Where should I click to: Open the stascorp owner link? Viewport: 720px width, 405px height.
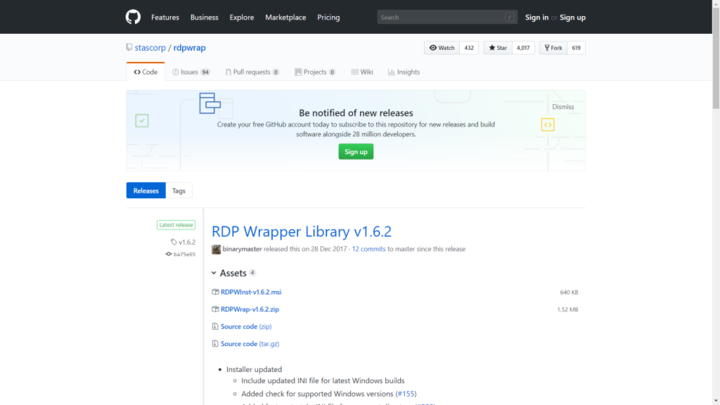tap(150, 48)
